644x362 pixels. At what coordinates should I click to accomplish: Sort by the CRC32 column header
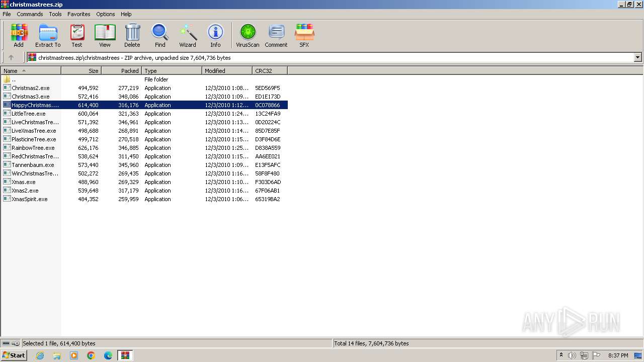pos(270,71)
